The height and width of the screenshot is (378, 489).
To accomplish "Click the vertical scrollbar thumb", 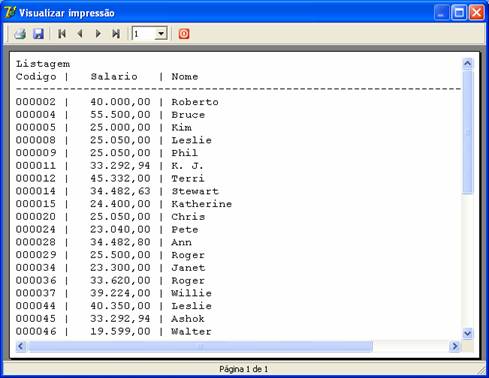I will coord(468,132).
